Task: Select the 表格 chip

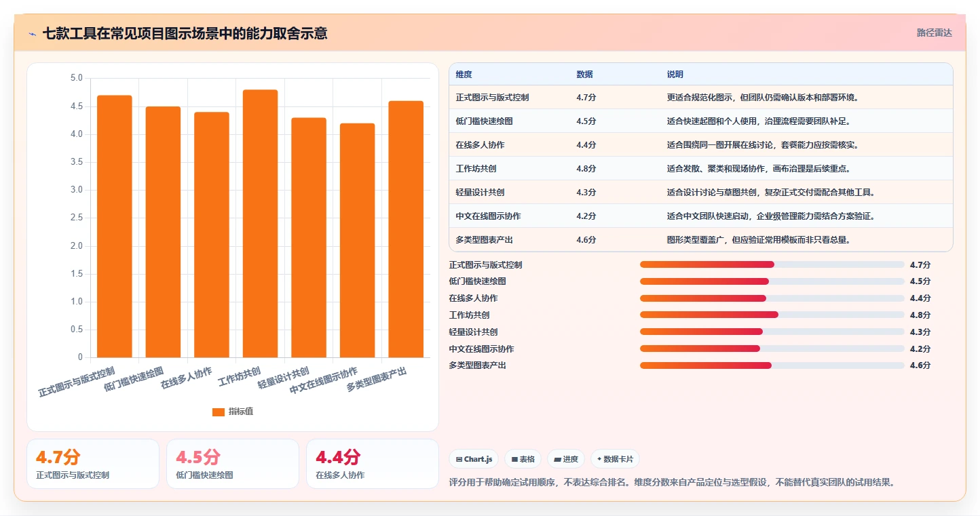Action: point(523,459)
